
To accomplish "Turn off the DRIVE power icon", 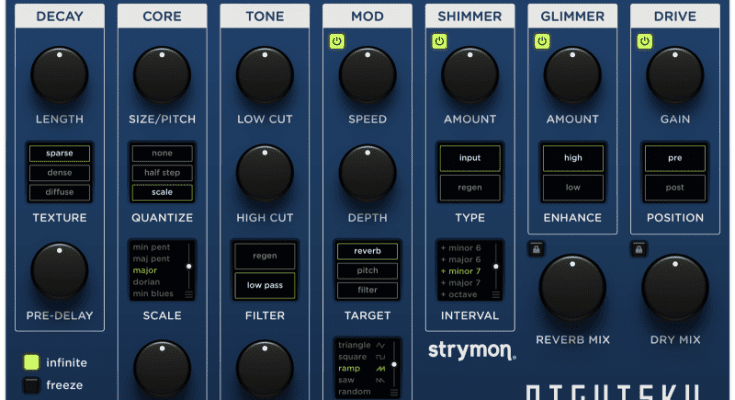I will 644,41.
